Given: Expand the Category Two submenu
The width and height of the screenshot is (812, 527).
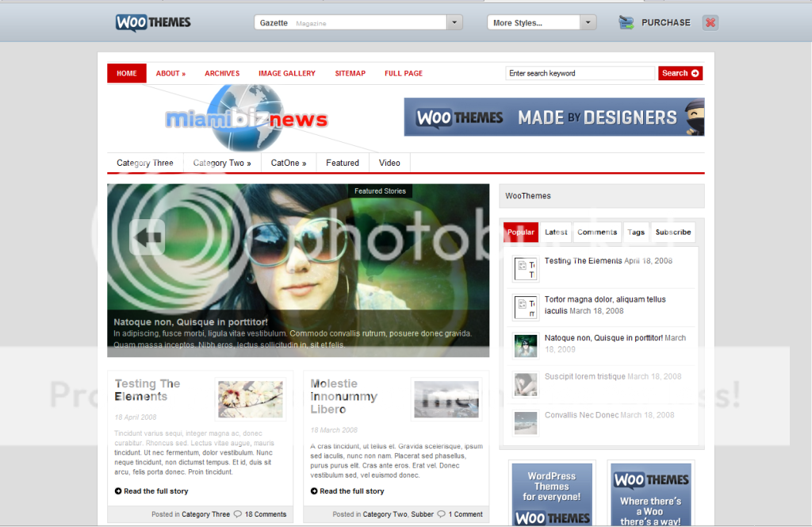Looking at the screenshot, I should tap(222, 163).
